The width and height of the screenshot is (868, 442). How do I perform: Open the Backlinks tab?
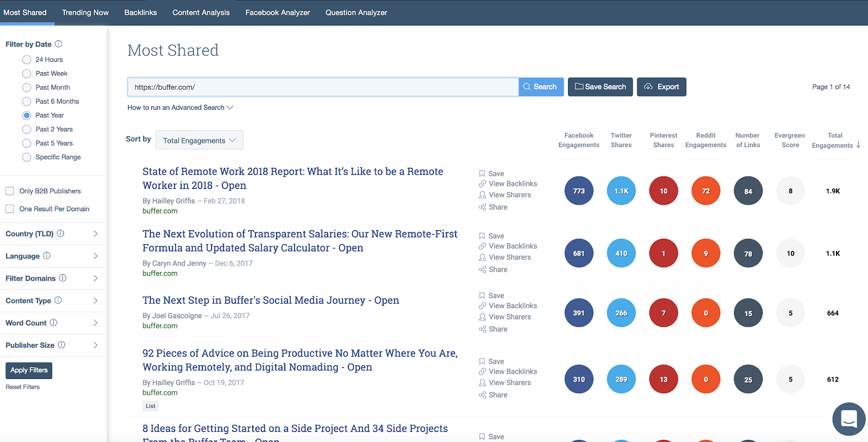tap(141, 12)
